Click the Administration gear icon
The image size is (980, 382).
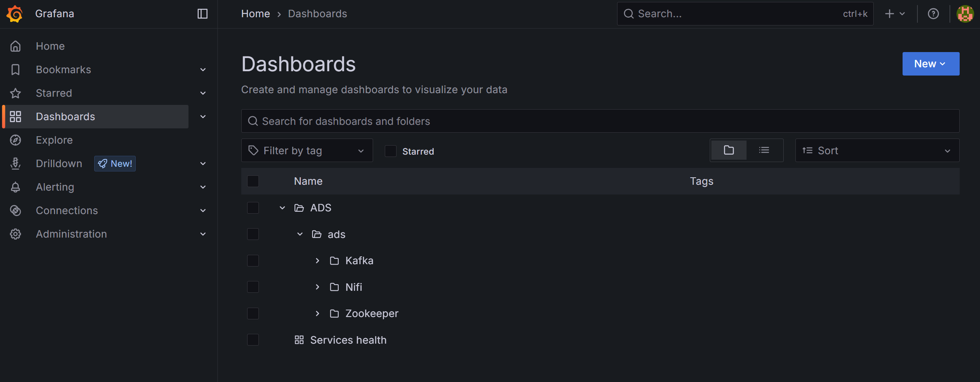pos(16,234)
